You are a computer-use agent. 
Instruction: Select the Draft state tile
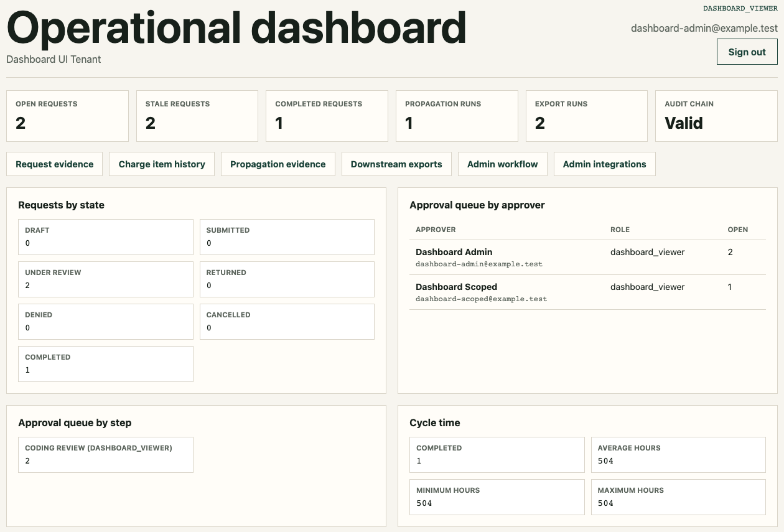click(x=106, y=236)
